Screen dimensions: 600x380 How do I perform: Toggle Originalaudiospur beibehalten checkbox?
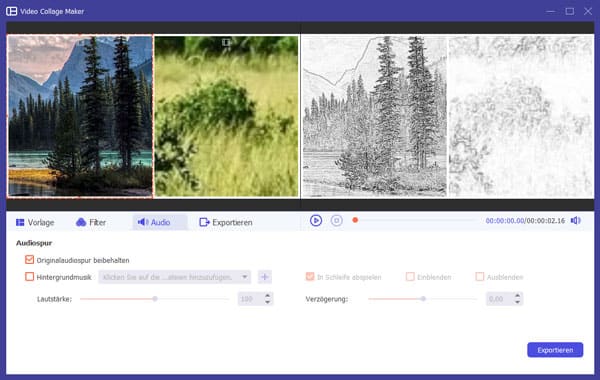click(x=29, y=260)
